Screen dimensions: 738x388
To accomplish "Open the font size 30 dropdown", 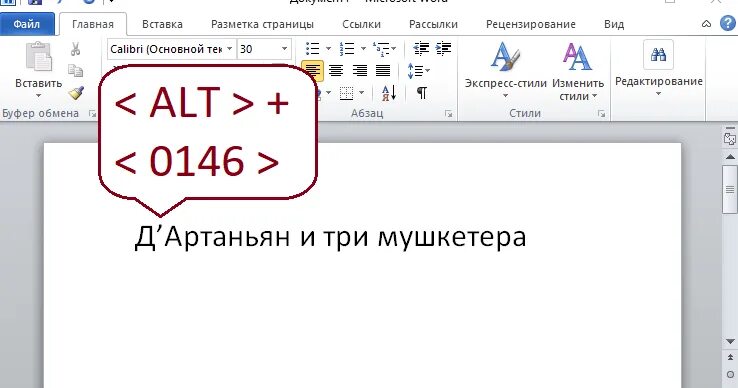I will click(x=284, y=49).
